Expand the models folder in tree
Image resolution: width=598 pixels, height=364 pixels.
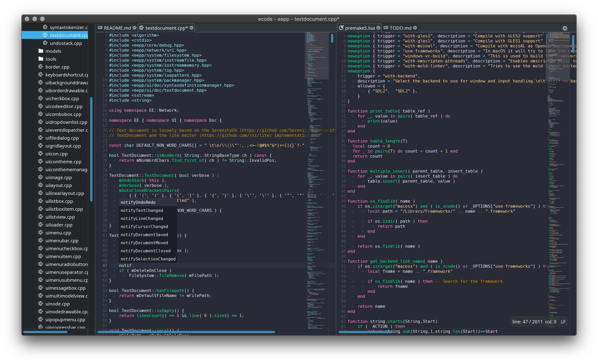53,51
